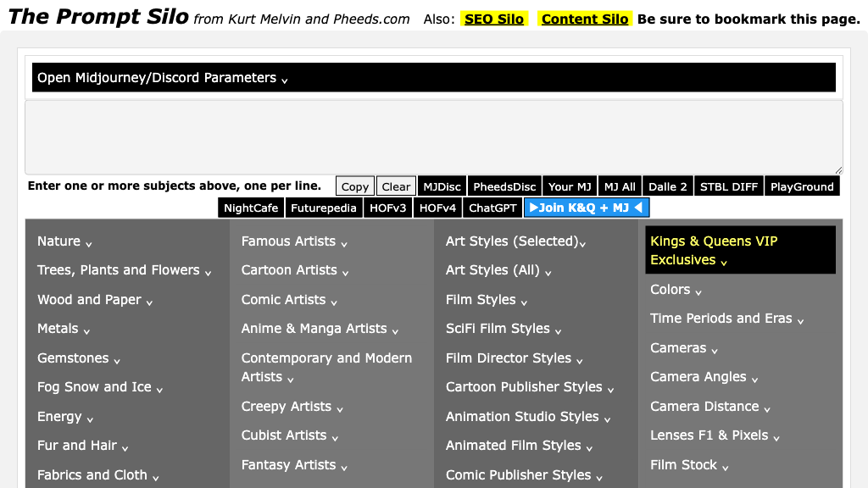Click the Join K&Q + MJ button

tap(587, 208)
